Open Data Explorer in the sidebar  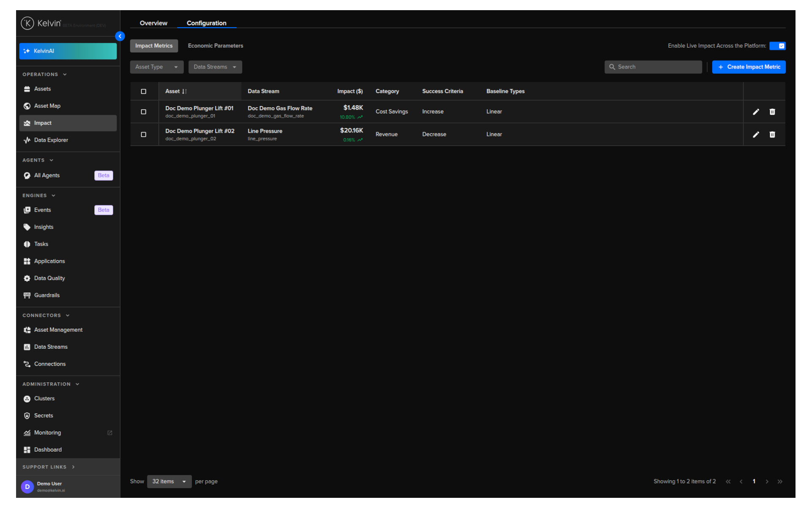pyautogui.click(x=68, y=140)
